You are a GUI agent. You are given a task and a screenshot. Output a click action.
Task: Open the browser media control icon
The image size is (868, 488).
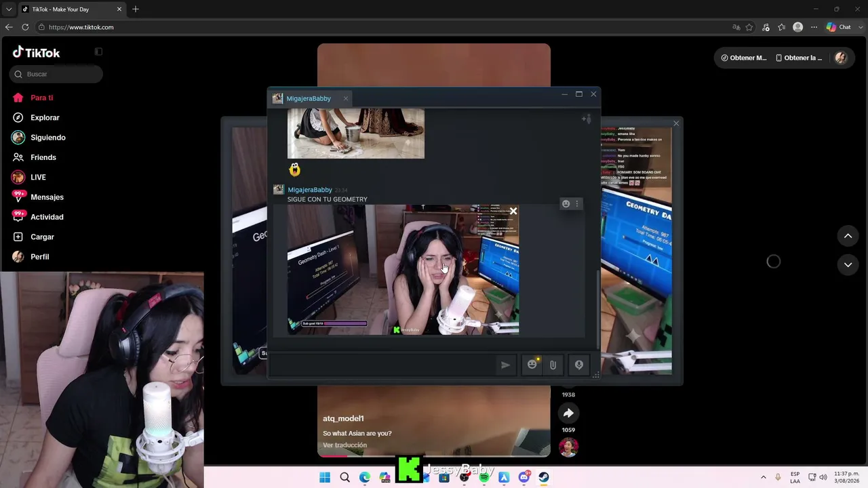pyautogui.click(x=766, y=27)
